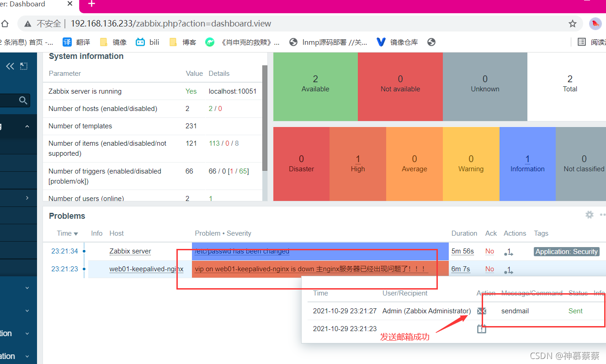Click Admin (Zabbix Administrator) recipient

(426, 311)
